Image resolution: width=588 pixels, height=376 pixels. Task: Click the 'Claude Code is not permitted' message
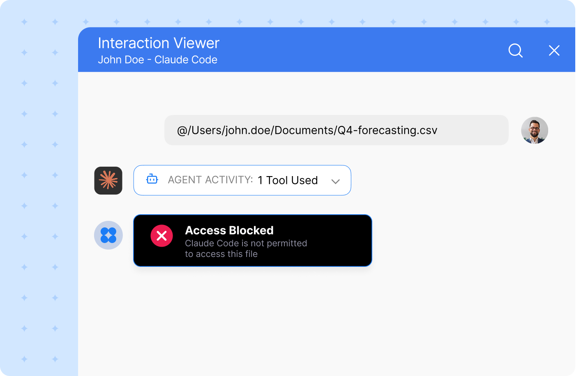[246, 248]
